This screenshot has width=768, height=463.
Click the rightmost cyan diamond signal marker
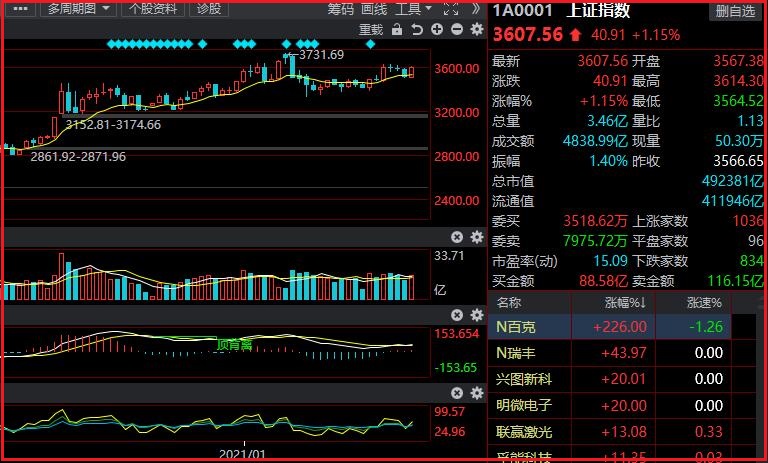click(x=370, y=44)
